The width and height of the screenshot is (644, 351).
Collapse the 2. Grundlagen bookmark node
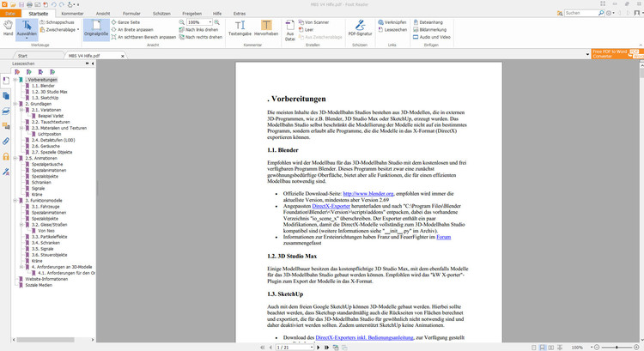(15, 104)
